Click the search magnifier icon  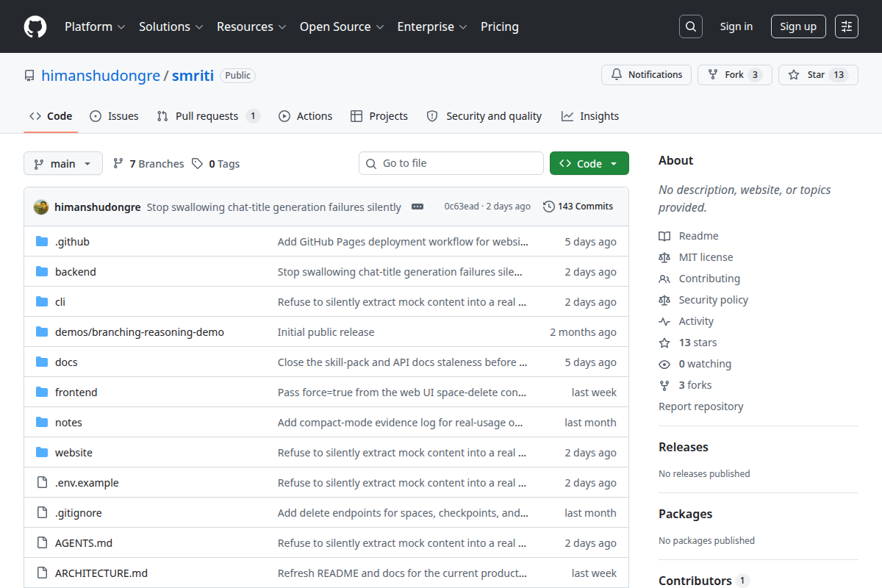coord(691,26)
